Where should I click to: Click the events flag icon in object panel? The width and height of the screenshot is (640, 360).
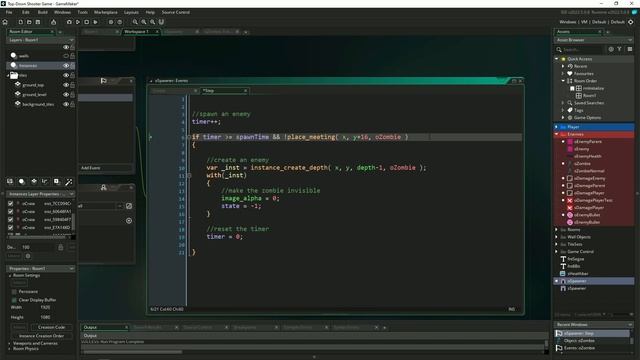pyautogui.click(x=104, y=81)
